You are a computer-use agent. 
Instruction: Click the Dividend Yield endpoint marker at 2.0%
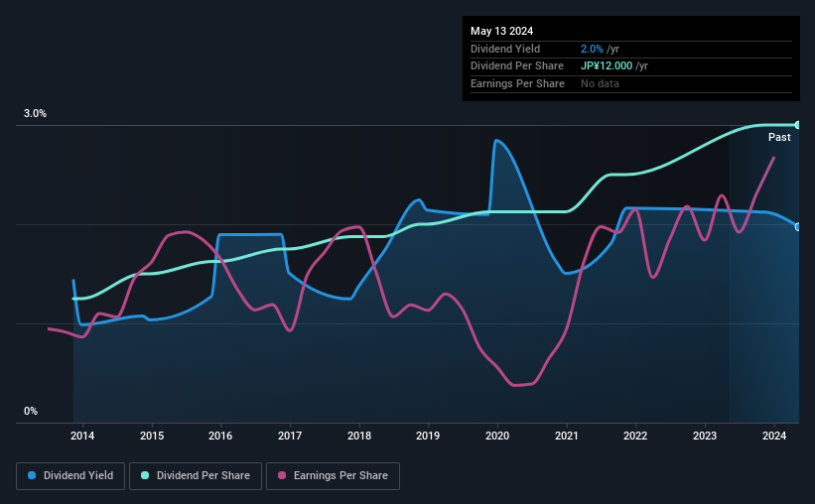click(798, 227)
